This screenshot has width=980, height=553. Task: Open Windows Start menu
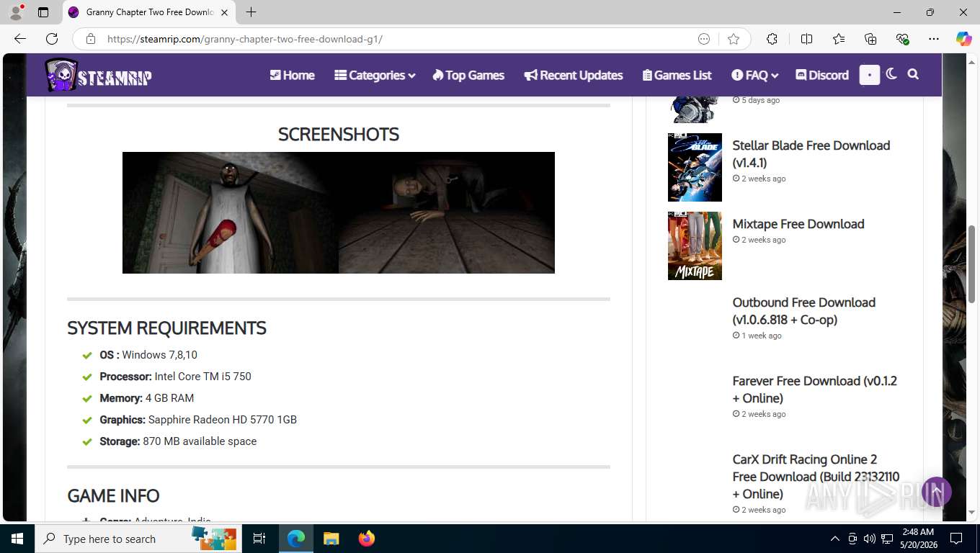(x=17, y=539)
